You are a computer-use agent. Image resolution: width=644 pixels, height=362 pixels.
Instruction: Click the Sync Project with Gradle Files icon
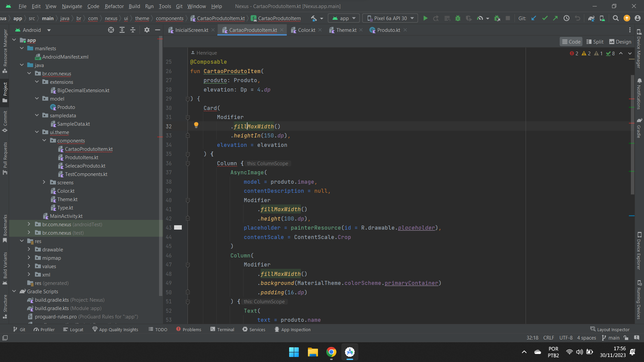(591, 18)
